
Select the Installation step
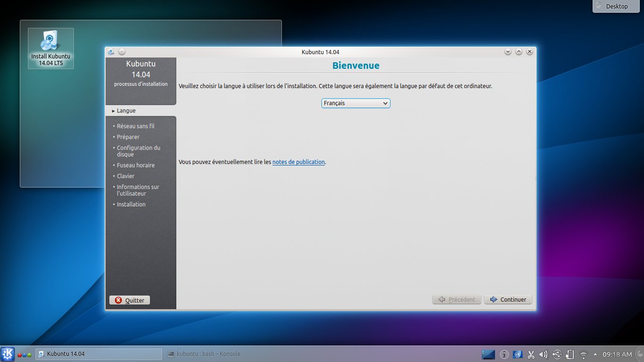(131, 205)
